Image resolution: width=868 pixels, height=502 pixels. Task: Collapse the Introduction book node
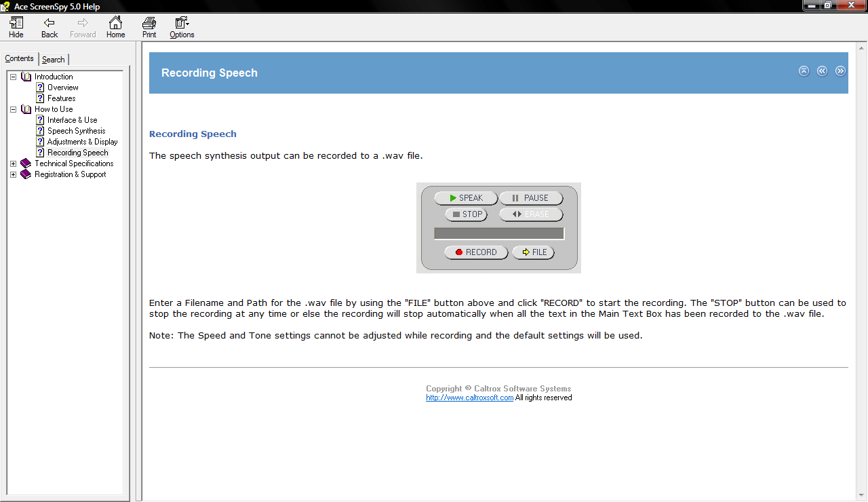click(x=13, y=77)
